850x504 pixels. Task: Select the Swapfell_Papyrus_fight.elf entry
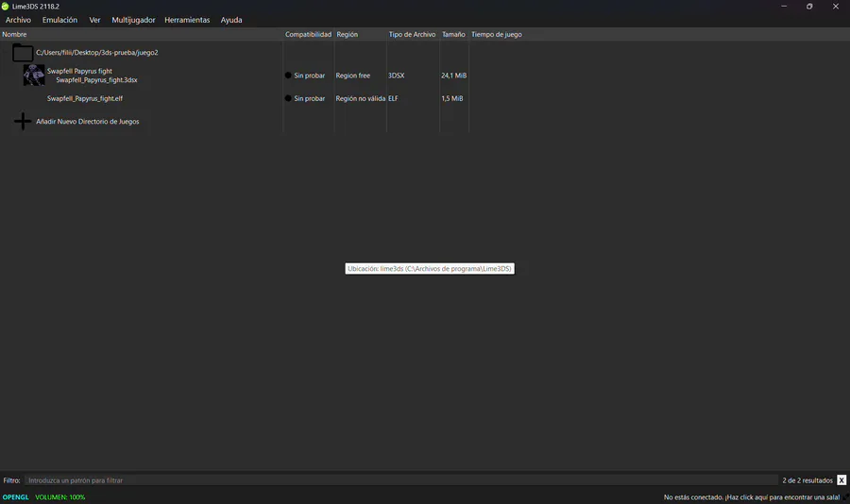coord(85,99)
